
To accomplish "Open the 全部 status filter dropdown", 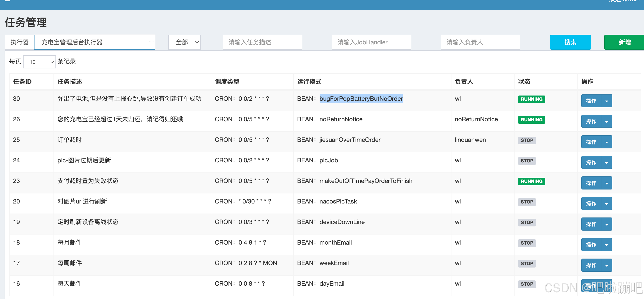I will point(184,42).
